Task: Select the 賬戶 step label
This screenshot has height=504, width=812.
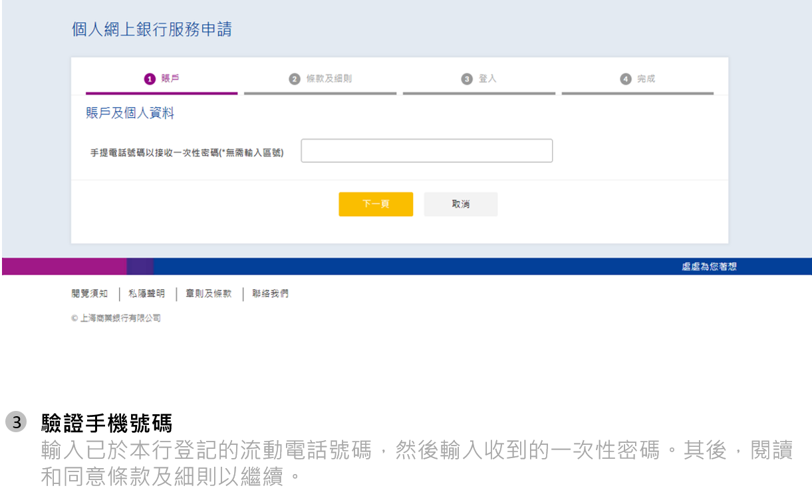Action: 170,78
